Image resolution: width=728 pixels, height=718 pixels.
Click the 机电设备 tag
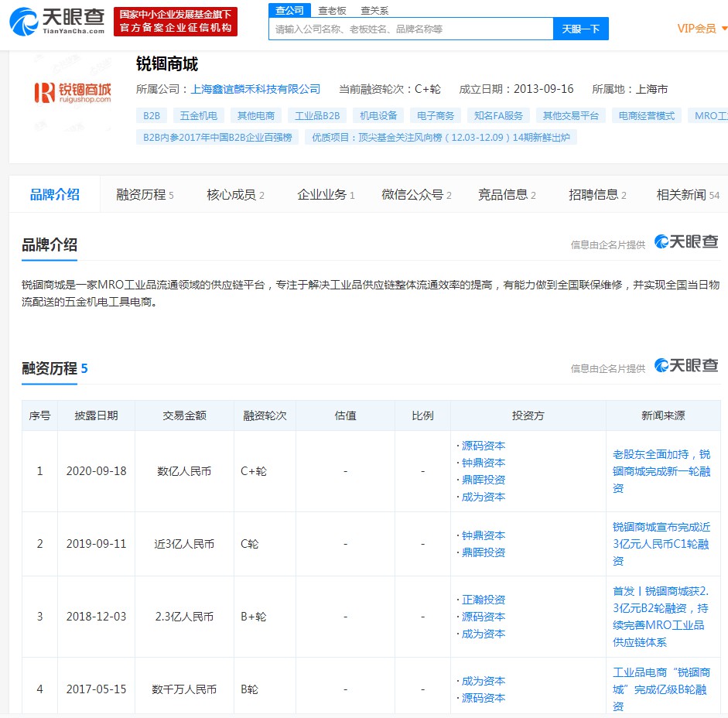(378, 115)
